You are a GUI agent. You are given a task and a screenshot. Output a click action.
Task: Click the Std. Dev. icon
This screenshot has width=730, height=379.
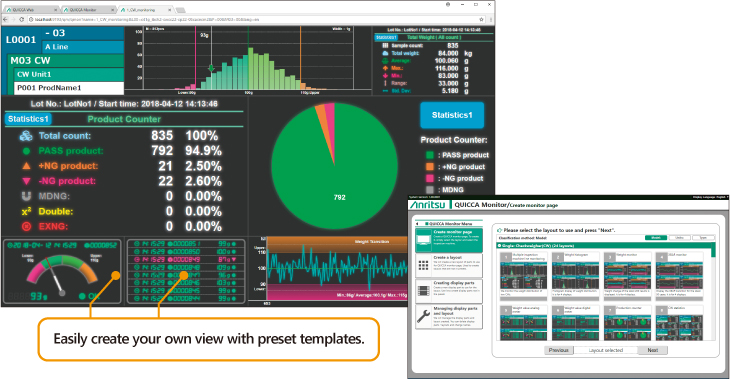click(x=385, y=91)
